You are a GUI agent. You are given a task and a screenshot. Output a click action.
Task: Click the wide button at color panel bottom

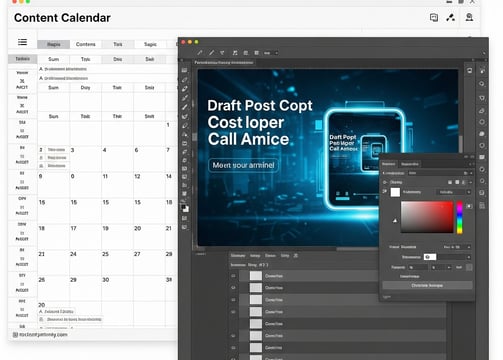pyautogui.click(x=427, y=285)
